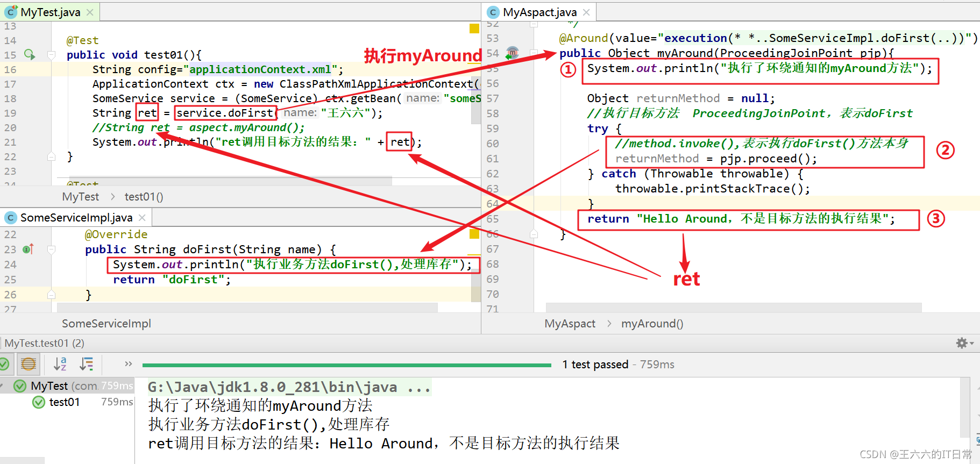980x464 pixels.
Task: Click the @Around annotation in MyAspact
Action: point(584,38)
